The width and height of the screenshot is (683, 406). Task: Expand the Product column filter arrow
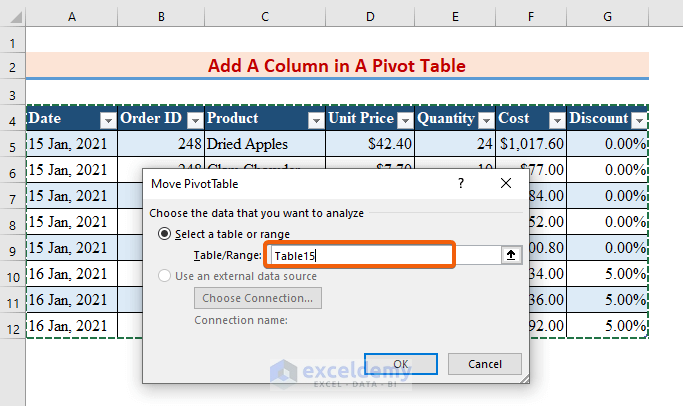316,120
